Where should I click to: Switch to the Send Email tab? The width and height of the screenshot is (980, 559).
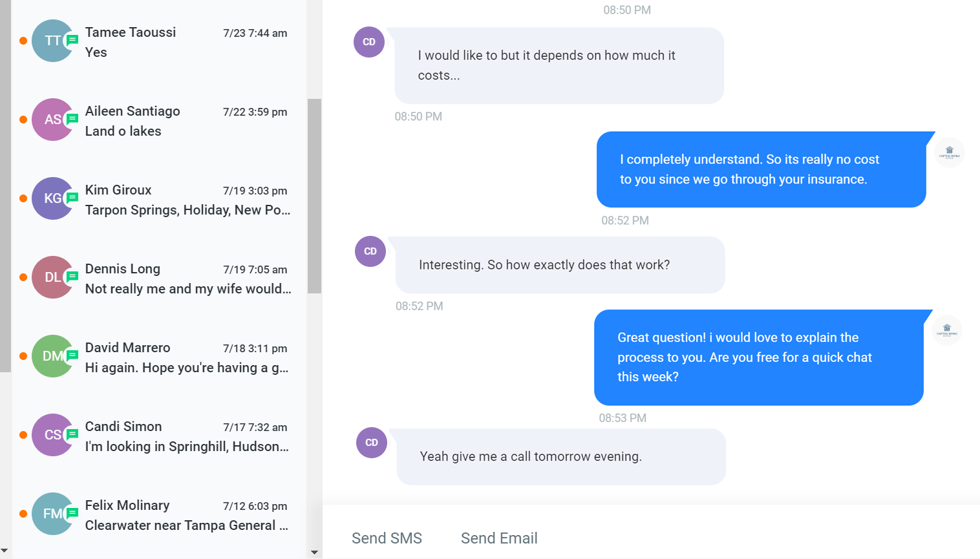coord(499,538)
